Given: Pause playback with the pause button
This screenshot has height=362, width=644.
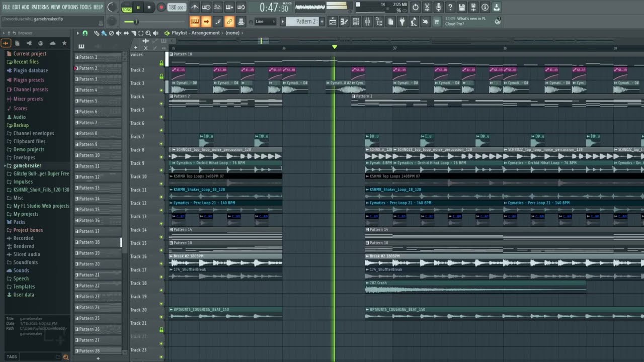Looking at the screenshot, I should [x=138, y=8].
